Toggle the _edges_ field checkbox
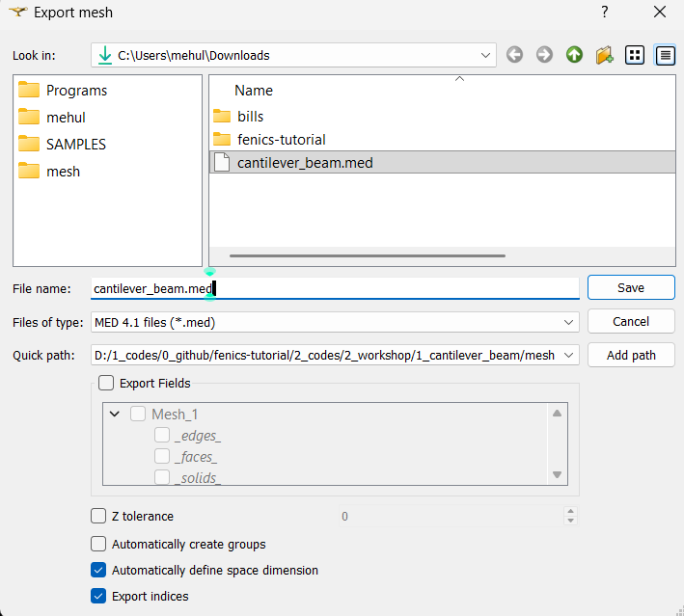Image resolution: width=684 pixels, height=616 pixels. pos(162,435)
